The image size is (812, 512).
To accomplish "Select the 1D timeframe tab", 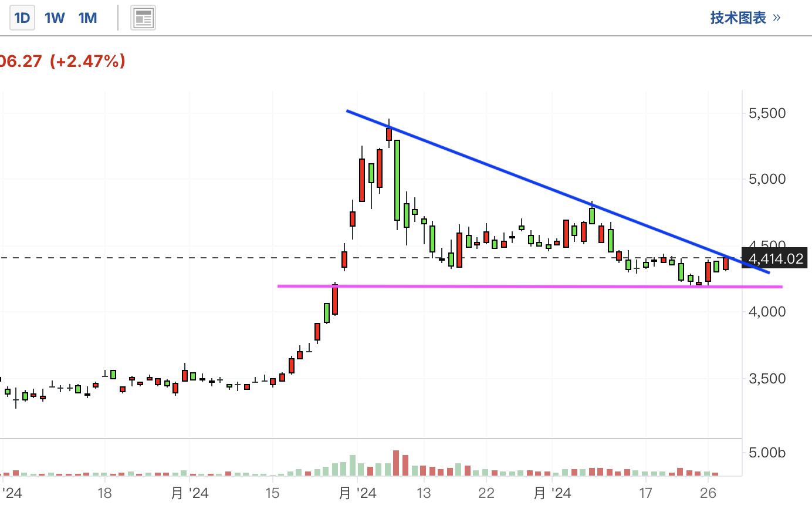I will [x=22, y=18].
